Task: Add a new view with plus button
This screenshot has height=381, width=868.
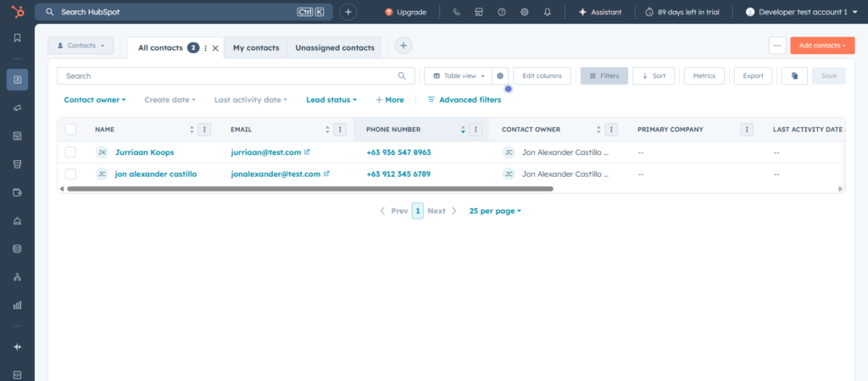Action: click(403, 46)
